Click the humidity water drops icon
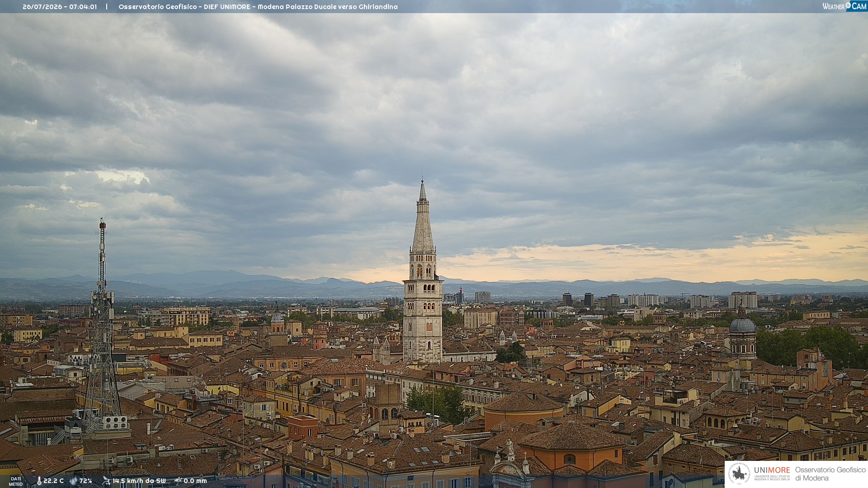868x488 pixels. (74, 481)
